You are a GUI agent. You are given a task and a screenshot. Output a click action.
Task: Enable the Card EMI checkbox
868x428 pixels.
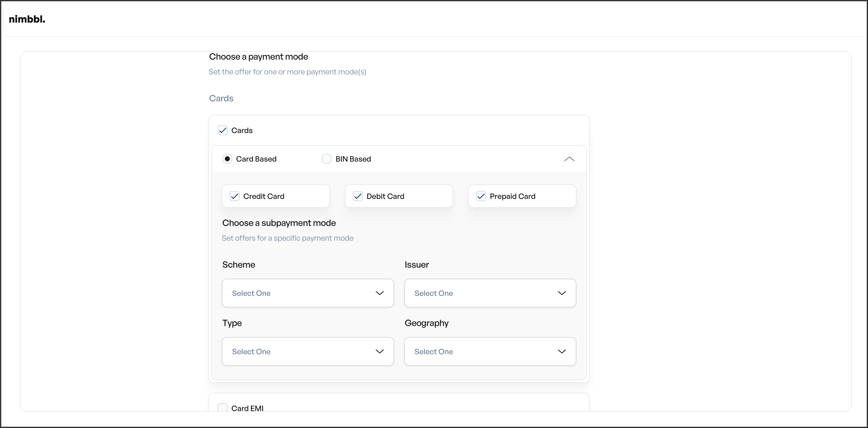point(223,407)
